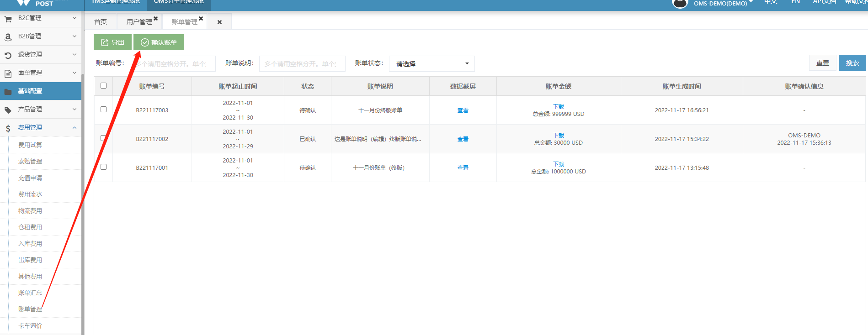Click 下载 for the 999999 USD bill
This screenshot has height=335, width=868.
559,107
